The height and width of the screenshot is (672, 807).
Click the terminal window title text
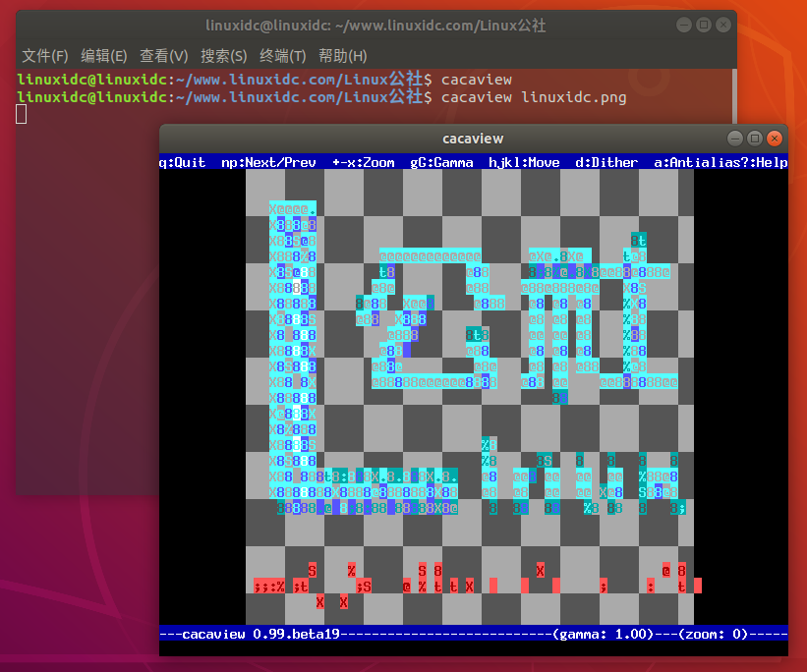click(375, 26)
